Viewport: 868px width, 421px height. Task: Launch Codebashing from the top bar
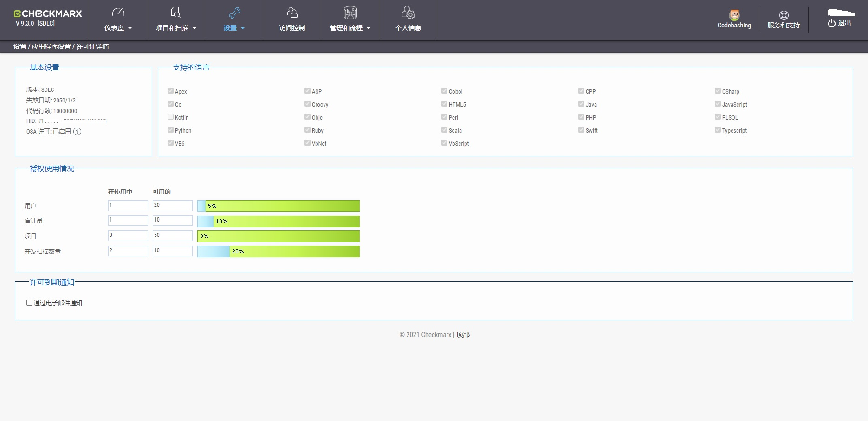point(734,15)
